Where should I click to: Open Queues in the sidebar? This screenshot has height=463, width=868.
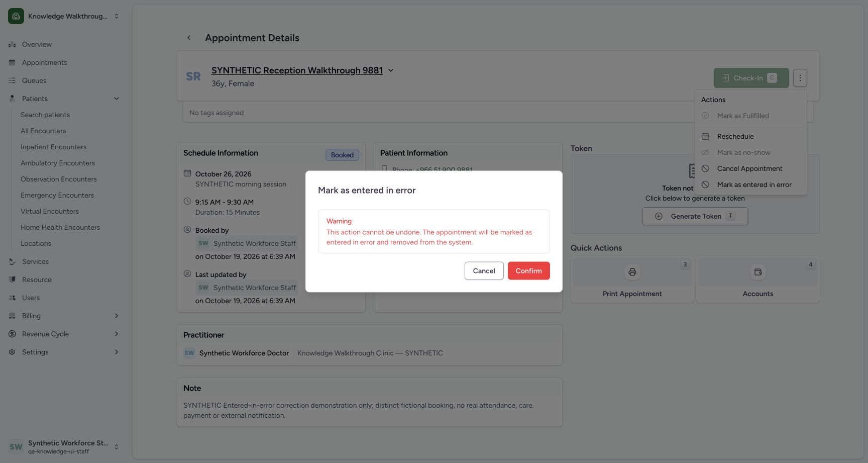point(34,80)
